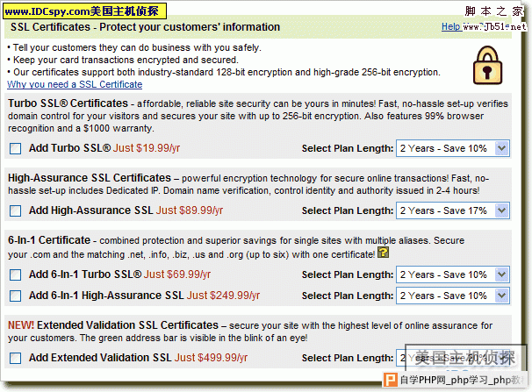532x392 pixels.
Task: Click the 6-In-1 Certificate heading
Action: [49, 239]
